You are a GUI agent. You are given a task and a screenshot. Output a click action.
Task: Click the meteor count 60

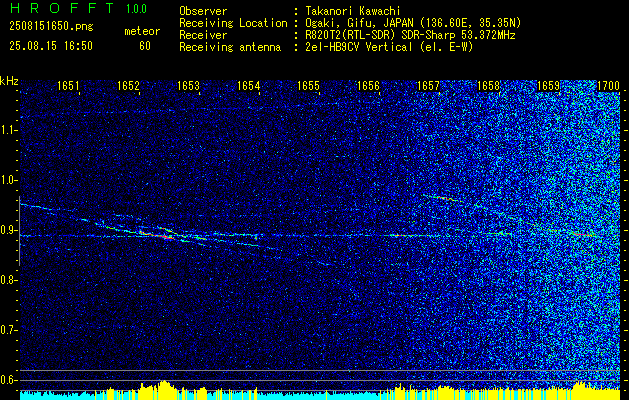(145, 46)
